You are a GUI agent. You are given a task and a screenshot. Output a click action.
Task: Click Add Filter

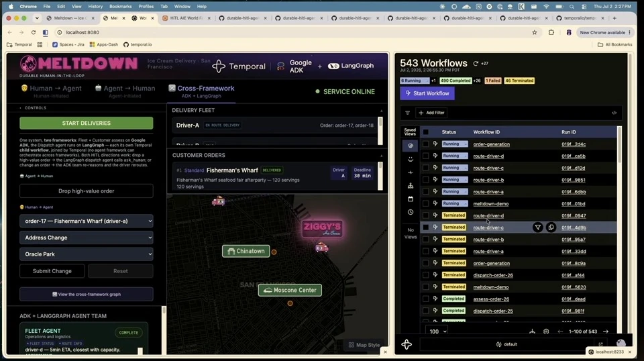[431, 113]
